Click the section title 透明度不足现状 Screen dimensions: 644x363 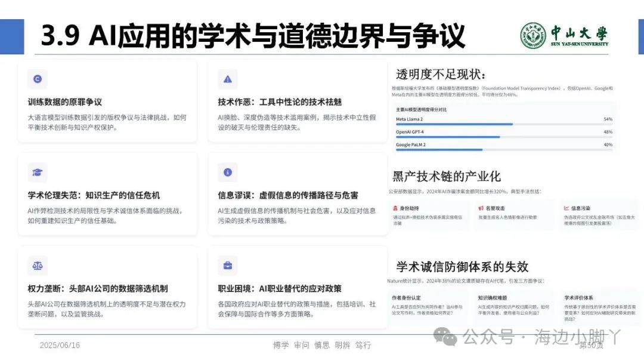pos(441,75)
